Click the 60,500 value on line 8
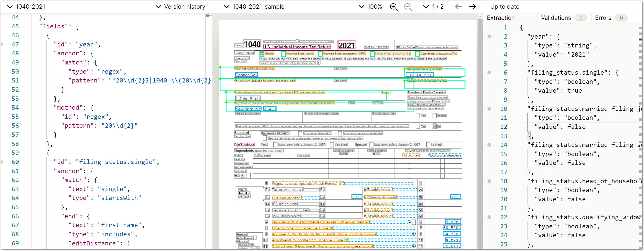 tap(452, 228)
